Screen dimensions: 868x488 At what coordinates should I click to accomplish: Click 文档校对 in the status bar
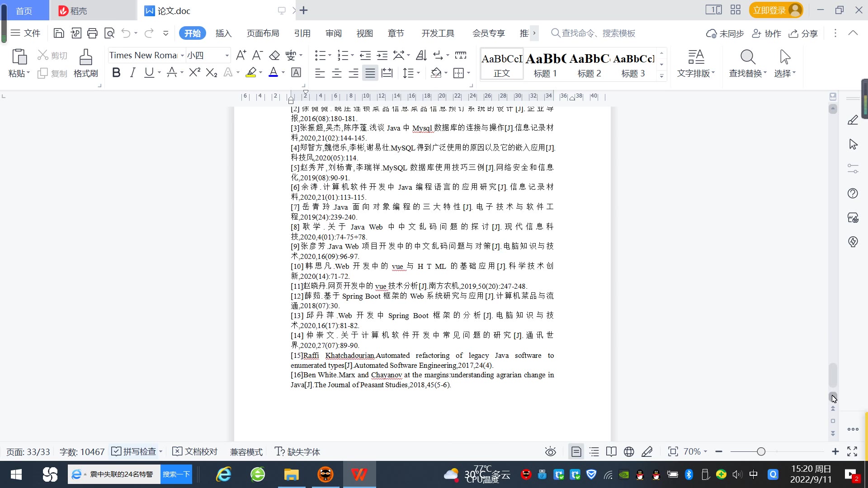(195, 452)
